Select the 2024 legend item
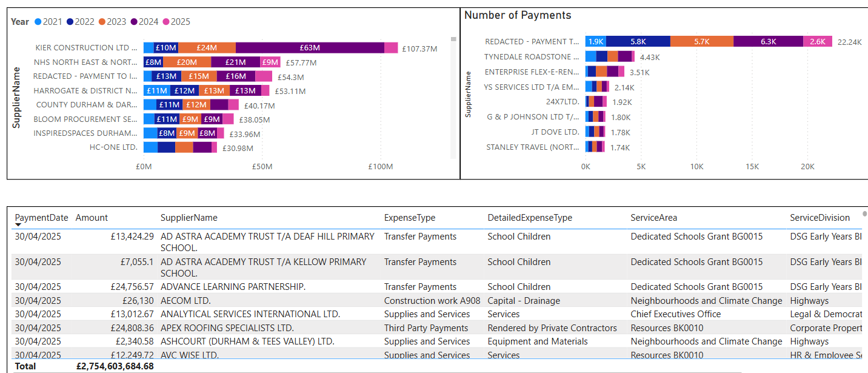The height and width of the screenshot is (373, 868). click(144, 22)
